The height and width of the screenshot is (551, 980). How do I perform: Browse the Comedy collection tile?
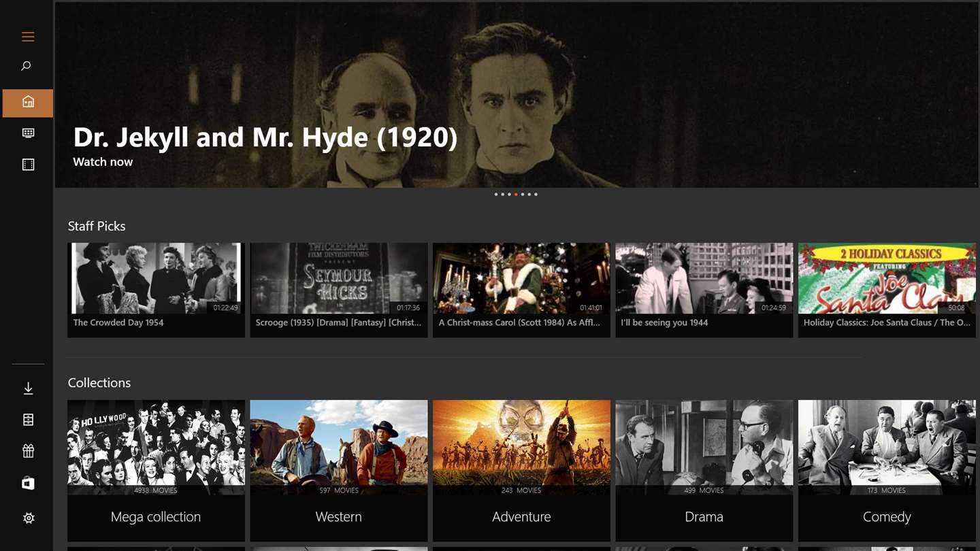[x=887, y=471]
